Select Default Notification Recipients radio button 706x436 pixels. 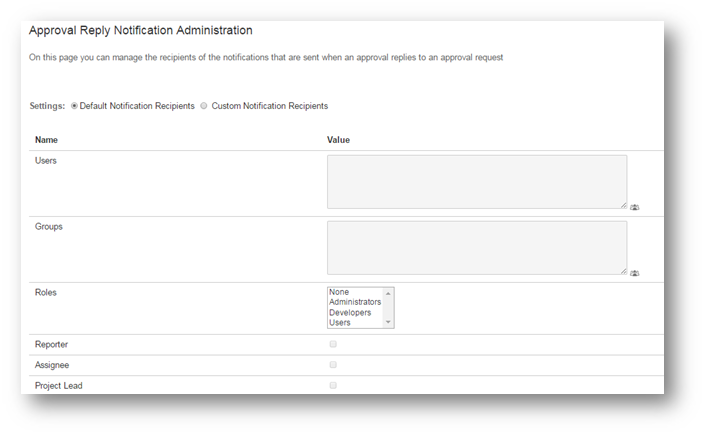pyautogui.click(x=74, y=106)
